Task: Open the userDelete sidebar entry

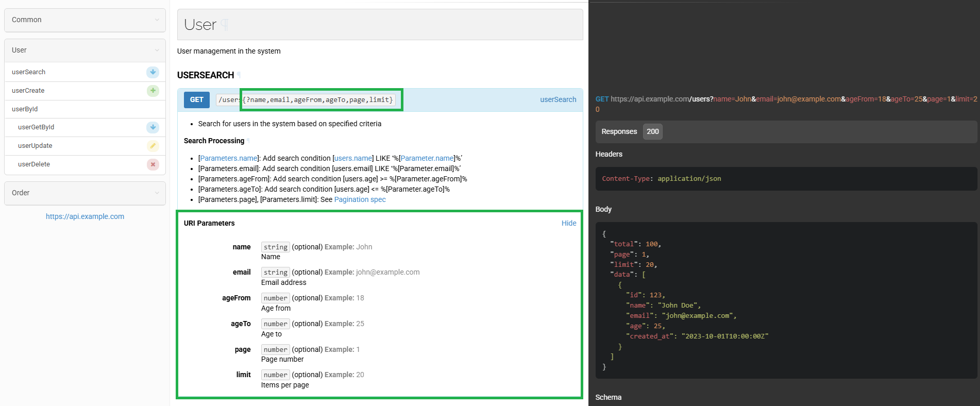Action: coord(34,164)
